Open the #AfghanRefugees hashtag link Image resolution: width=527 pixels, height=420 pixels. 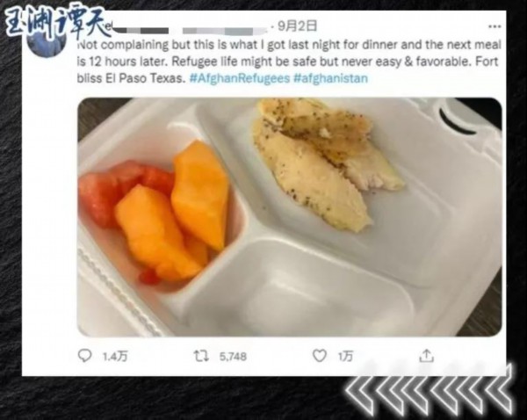coord(240,78)
